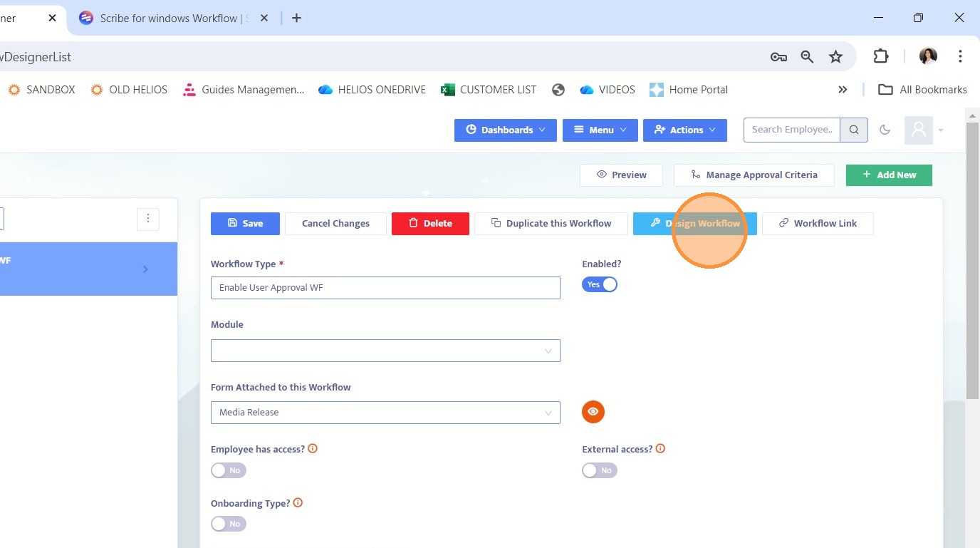Open the Guides Management bookmark

(x=244, y=90)
